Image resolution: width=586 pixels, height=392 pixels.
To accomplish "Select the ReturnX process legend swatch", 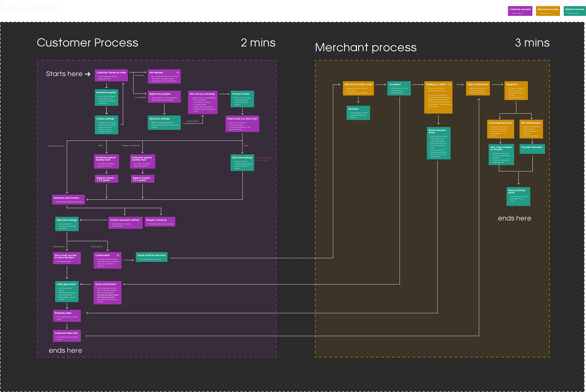I will pyautogui.click(x=574, y=11).
